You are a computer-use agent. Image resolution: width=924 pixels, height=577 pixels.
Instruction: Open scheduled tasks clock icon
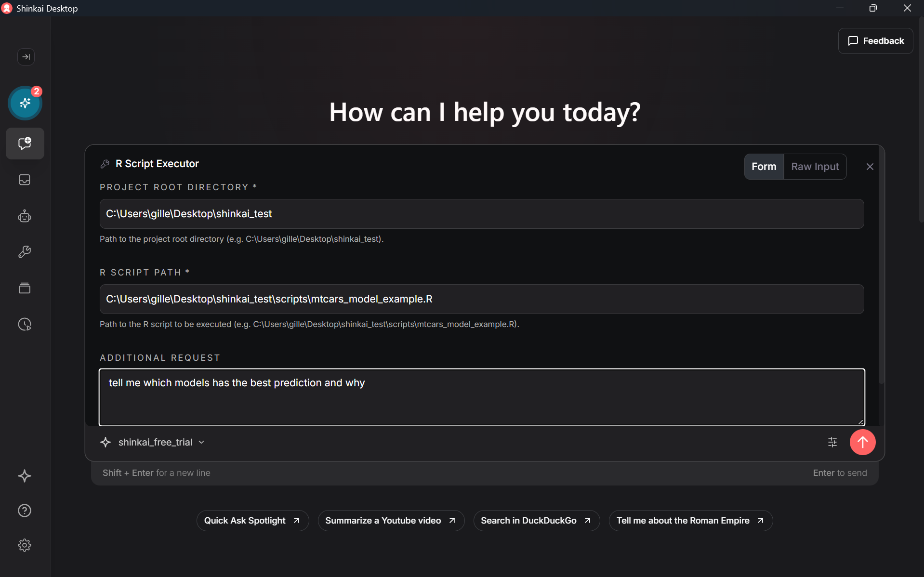click(25, 324)
